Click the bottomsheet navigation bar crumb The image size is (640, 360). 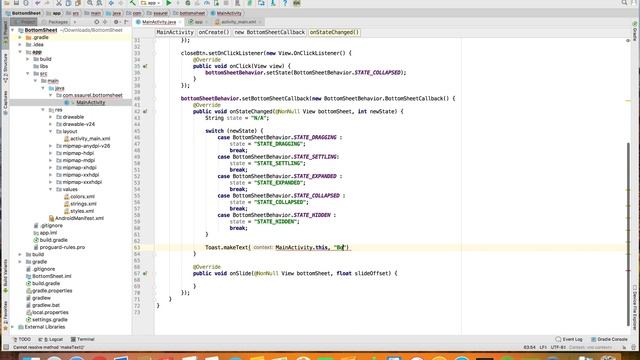[189, 13]
